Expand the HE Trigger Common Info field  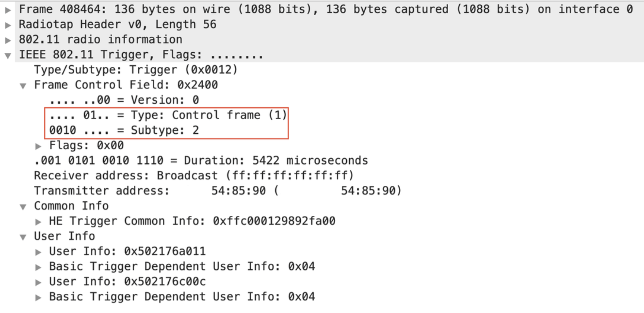38,221
